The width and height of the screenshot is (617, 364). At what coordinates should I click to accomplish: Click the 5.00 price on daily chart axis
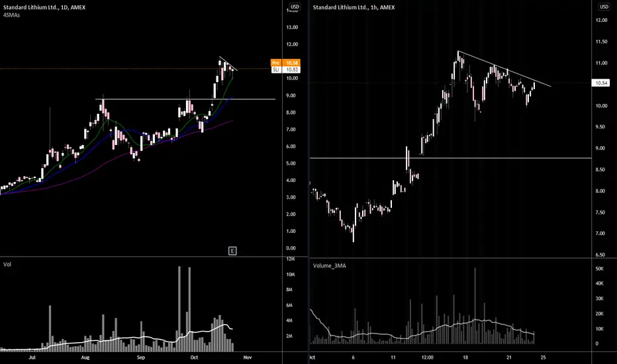click(291, 163)
